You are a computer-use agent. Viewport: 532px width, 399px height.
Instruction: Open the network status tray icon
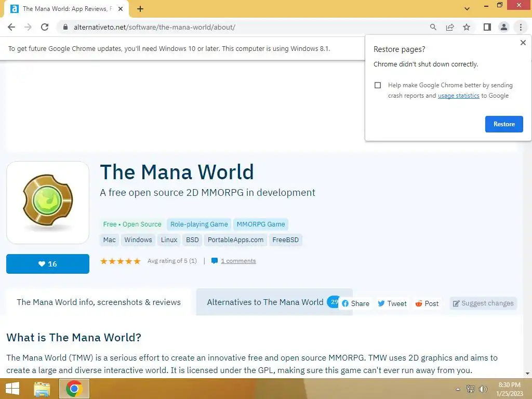tap(471, 389)
